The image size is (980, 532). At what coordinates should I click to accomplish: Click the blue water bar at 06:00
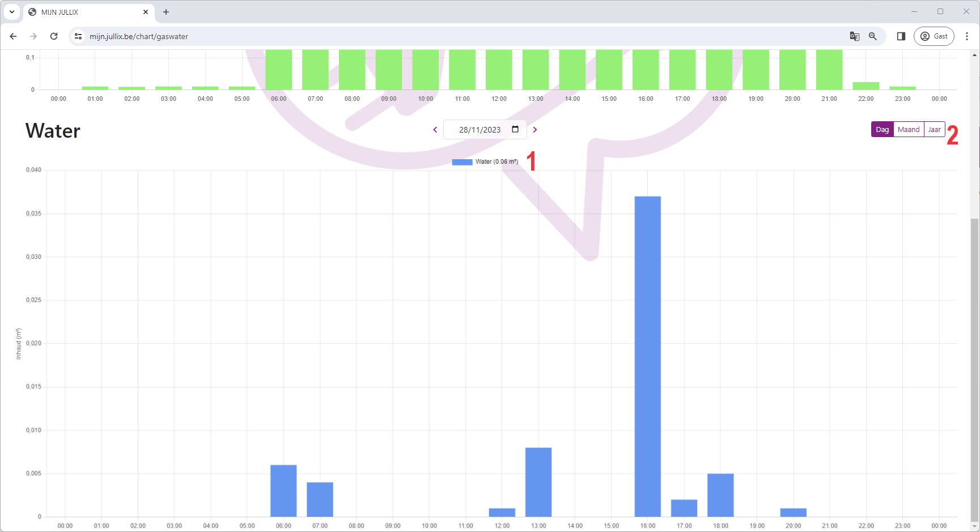click(x=283, y=491)
